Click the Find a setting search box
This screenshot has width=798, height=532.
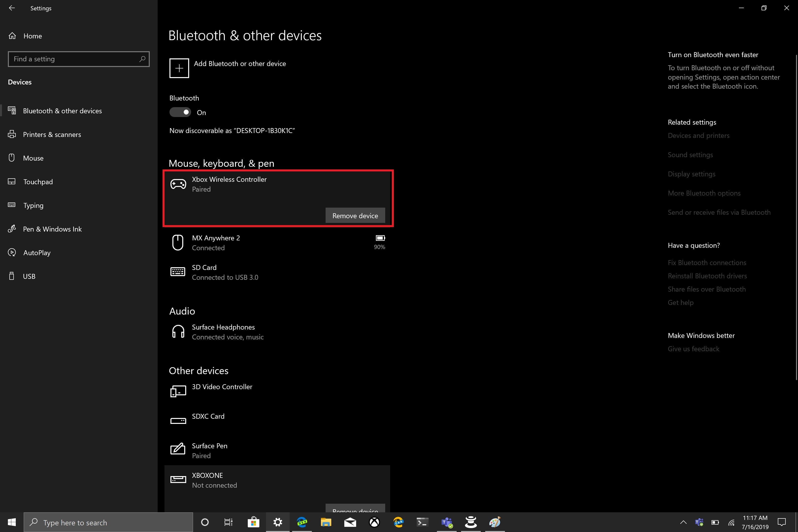click(75, 59)
